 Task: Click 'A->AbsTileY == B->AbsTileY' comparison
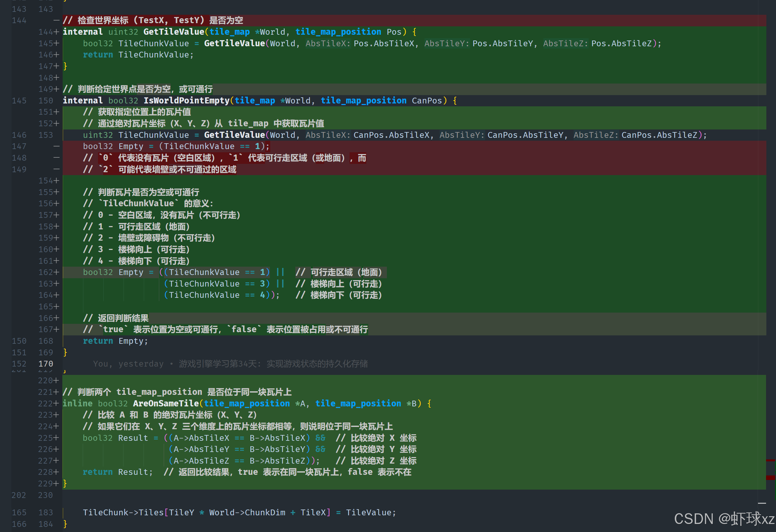click(x=239, y=449)
